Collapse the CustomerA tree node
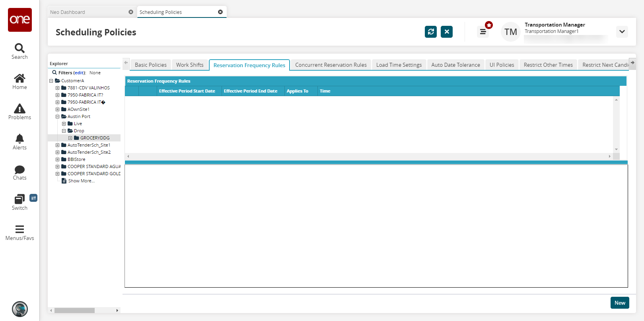Screen dimensions: 644x321 pyautogui.click(x=51, y=81)
